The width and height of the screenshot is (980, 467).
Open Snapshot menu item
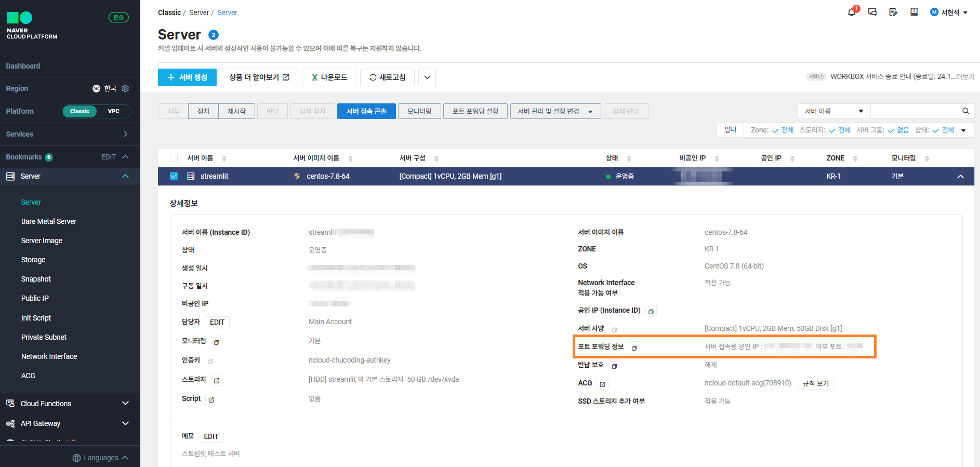click(36, 279)
